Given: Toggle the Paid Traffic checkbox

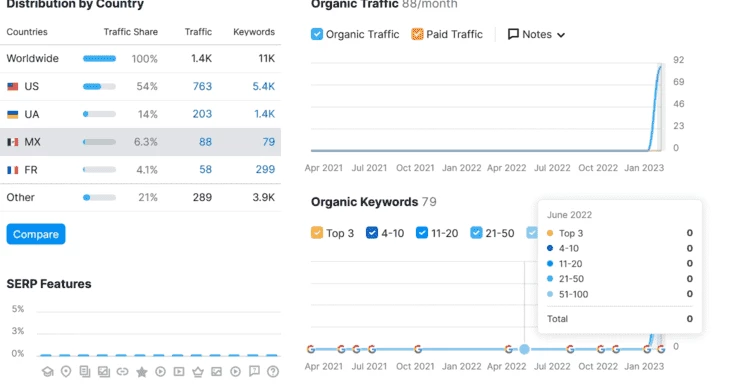Looking at the screenshot, I should pyautogui.click(x=417, y=34).
